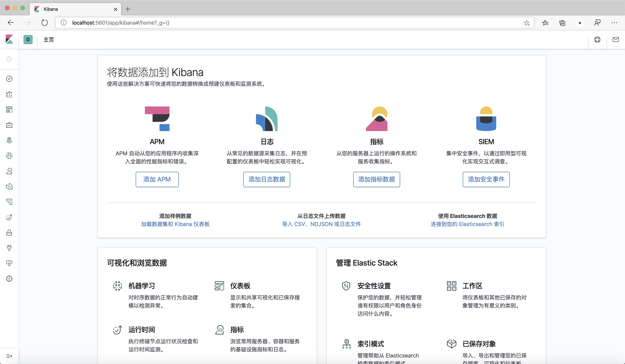The width and height of the screenshot is (625, 364).
Task: Open Discover from the sidebar compass icon
Action: [9, 79]
